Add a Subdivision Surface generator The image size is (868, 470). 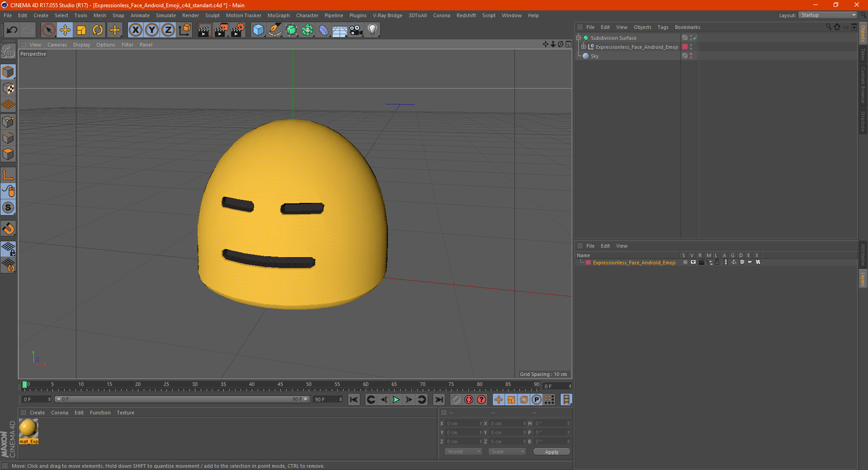(291, 30)
